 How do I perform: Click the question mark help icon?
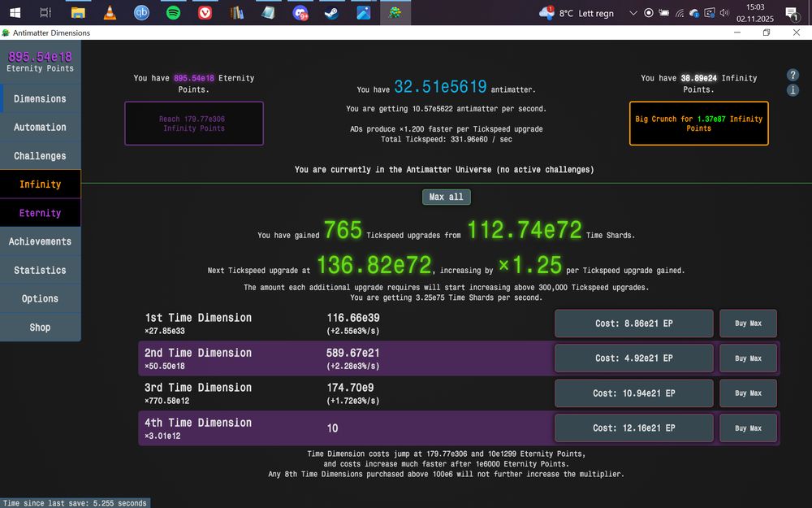tap(793, 74)
